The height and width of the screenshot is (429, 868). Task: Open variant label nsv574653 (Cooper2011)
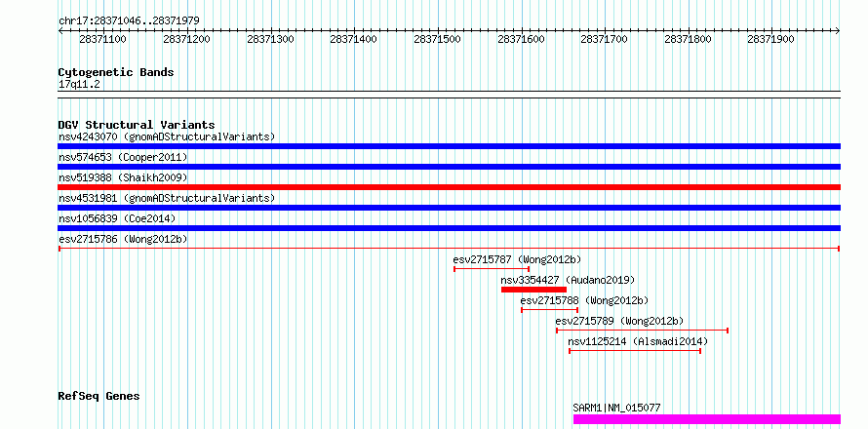pyautogui.click(x=123, y=157)
